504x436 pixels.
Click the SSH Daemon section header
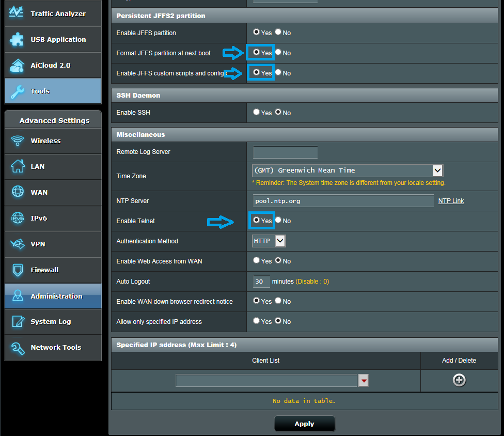click(304, 95)
